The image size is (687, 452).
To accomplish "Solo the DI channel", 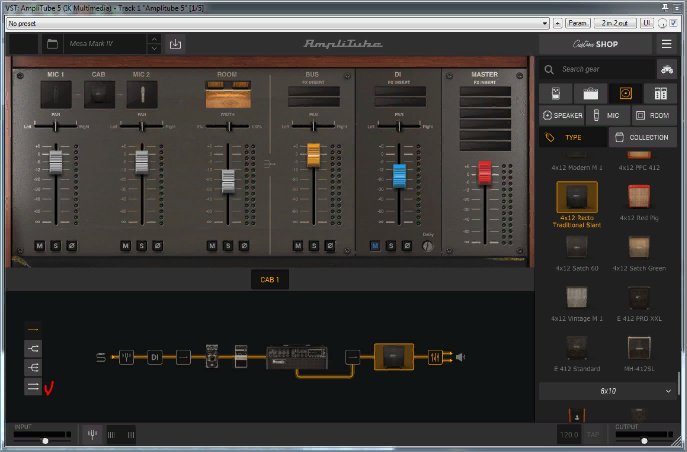I will coord(391,246).
